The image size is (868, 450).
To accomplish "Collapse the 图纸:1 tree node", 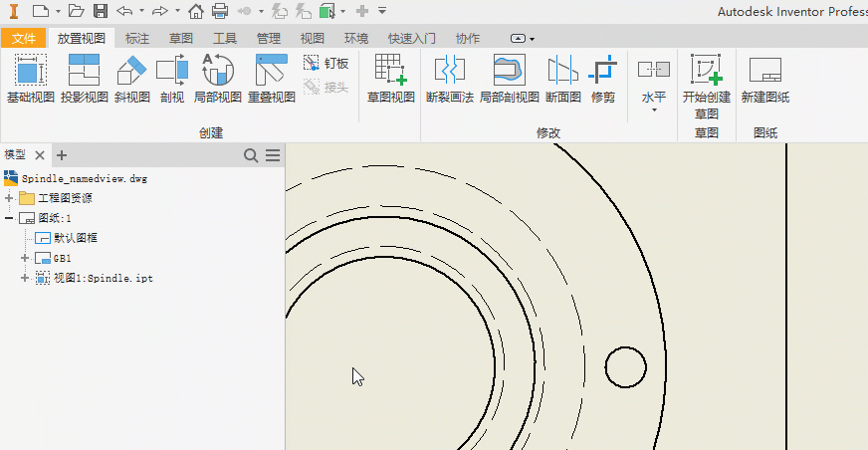I will tap(10, 218).
